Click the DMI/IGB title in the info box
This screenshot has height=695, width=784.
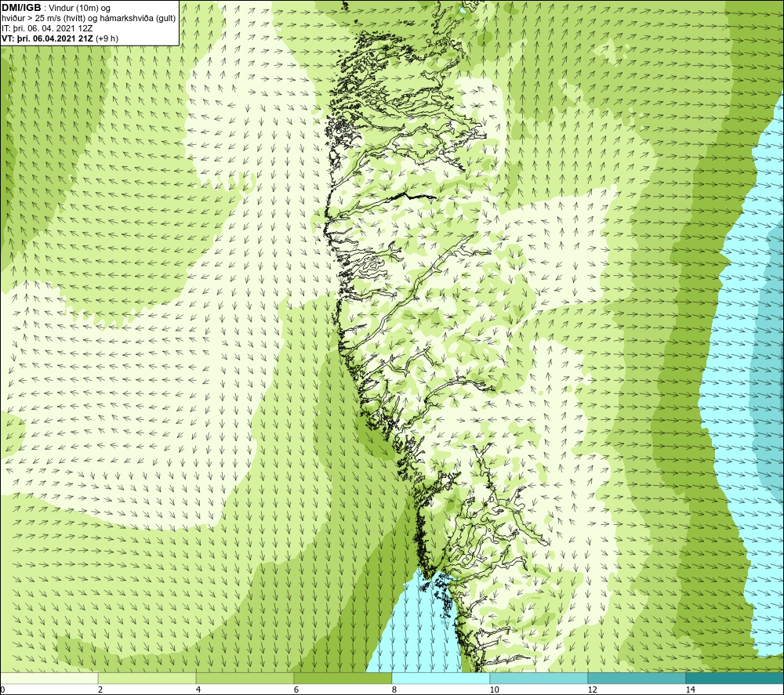(21, 8)
